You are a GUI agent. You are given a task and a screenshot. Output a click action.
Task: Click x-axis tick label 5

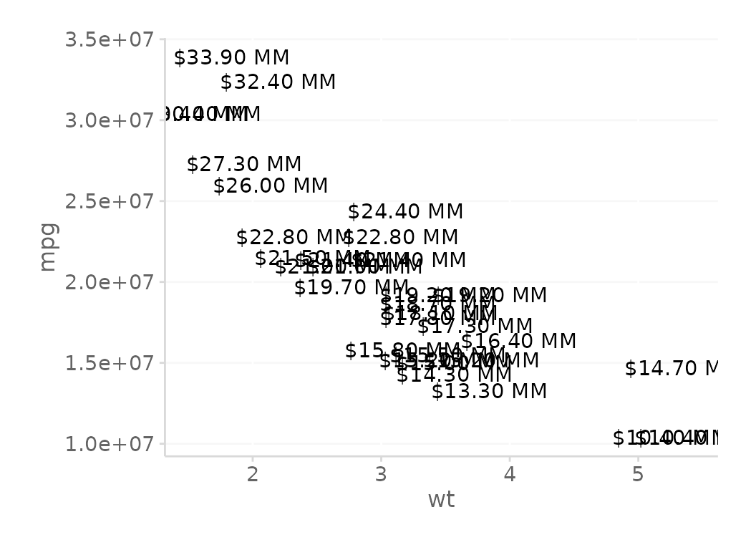pyautogui.click(x=638, y=475)
